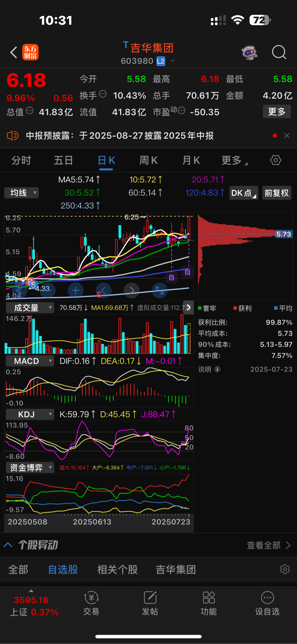Switch to 月K chart tab
This screenshot has width=297, height=644.
[191, 161]
